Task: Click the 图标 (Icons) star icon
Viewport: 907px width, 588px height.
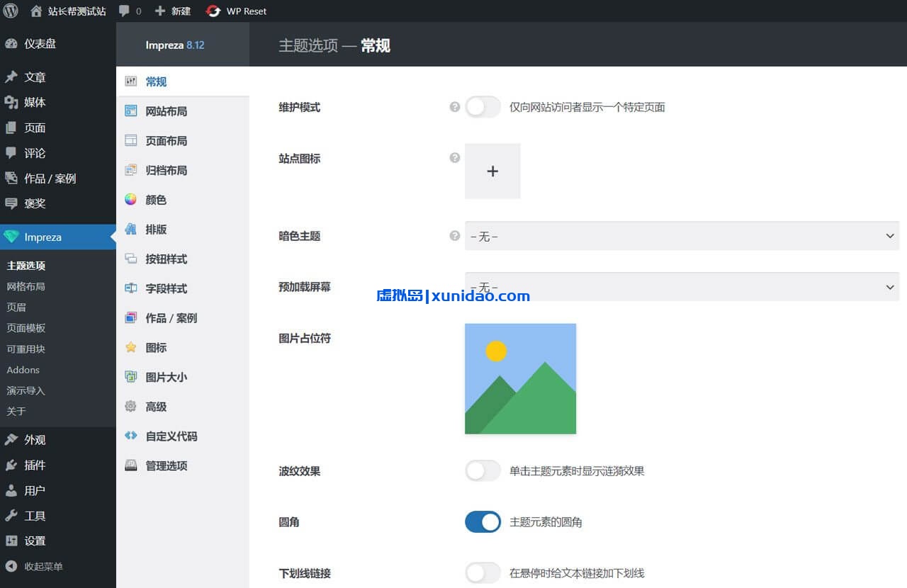Action: click(131, 347)
